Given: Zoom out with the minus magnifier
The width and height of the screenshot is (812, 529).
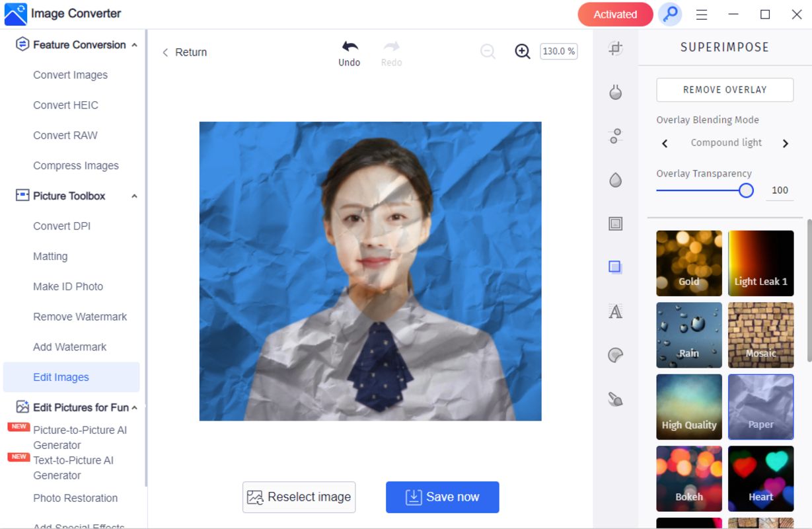Looking at the screenshot, I should [488, 52].
